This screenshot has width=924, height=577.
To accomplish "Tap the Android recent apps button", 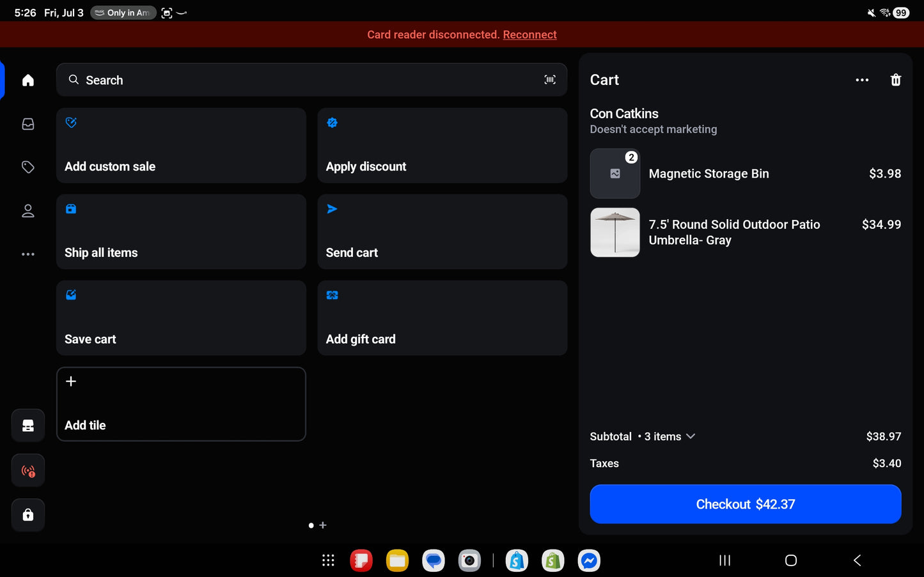I will 724,560.
